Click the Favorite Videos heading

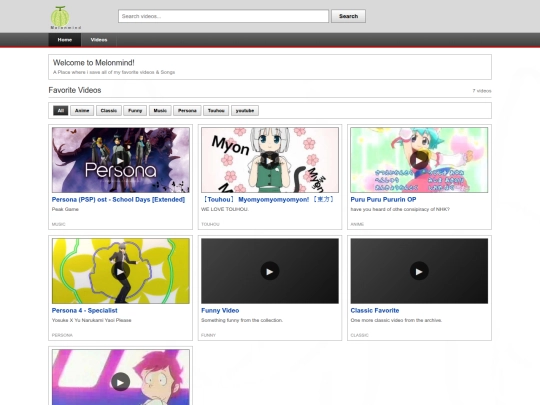click(x=75, y=90)
